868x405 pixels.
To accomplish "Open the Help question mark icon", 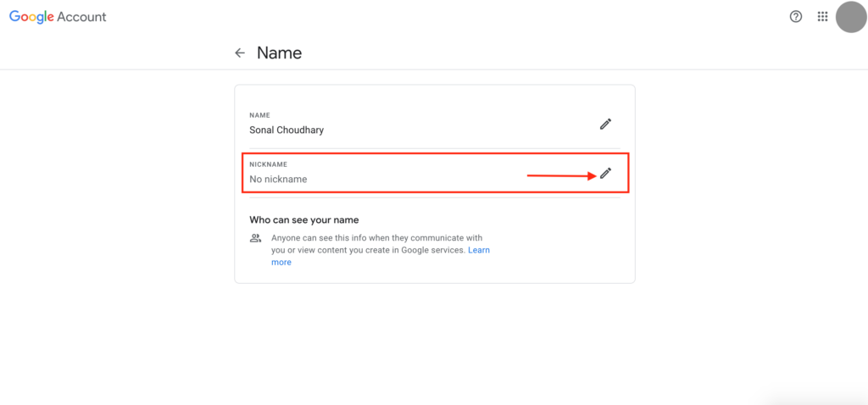I will coord(796,16).
